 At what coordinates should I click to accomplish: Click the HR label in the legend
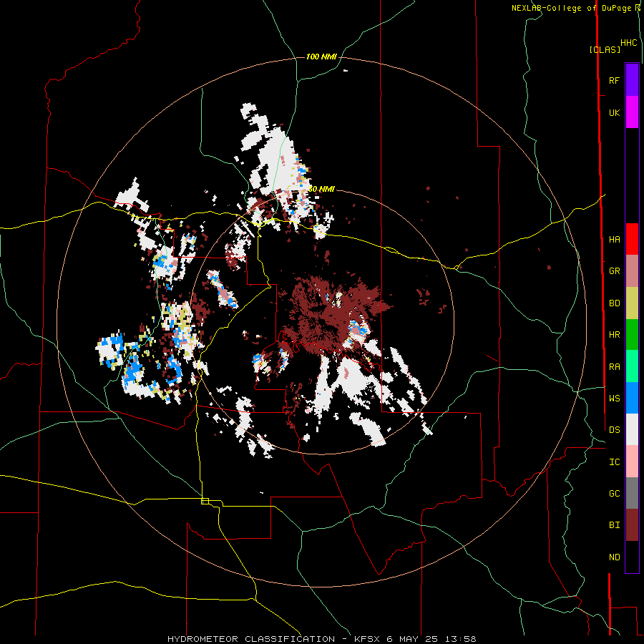[614, 335]
